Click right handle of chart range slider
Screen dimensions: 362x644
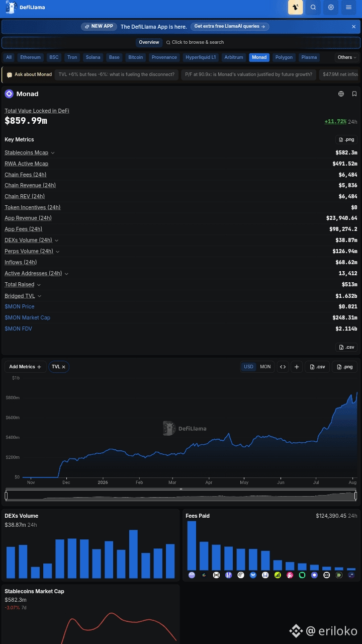355,496
